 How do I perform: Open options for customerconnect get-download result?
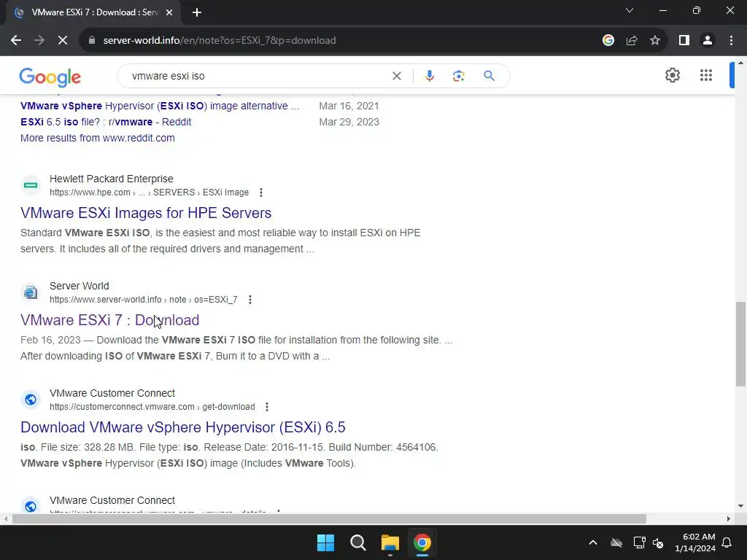[267, 407]
